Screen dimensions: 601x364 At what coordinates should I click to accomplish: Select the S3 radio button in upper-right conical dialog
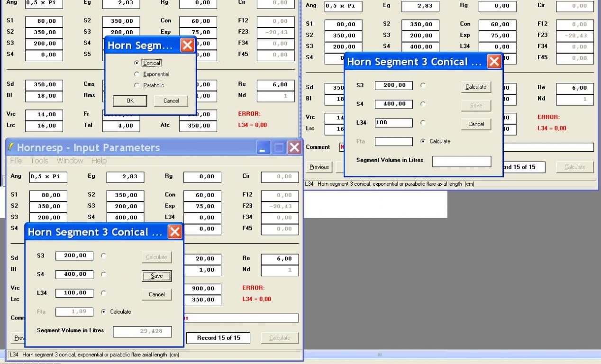point(423,86)
